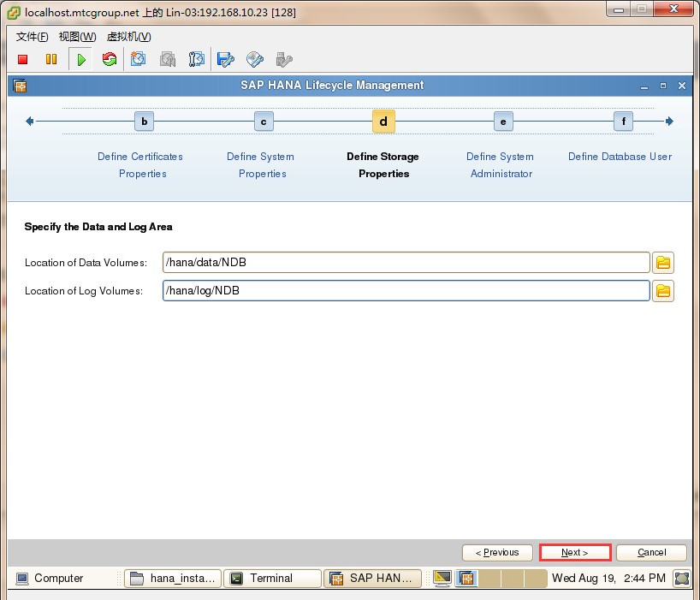
Task: Open the 视图(W) menu
Action: point(77,37)
